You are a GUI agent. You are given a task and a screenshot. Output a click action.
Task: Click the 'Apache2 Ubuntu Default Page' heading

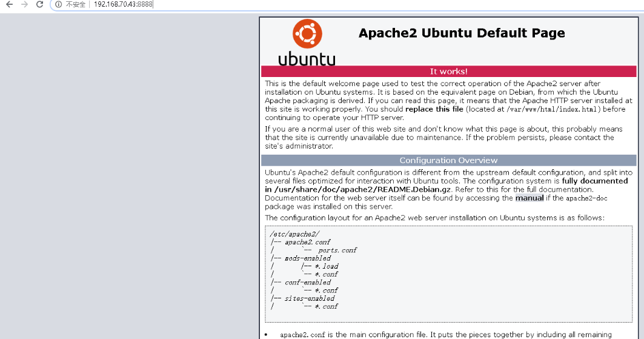point(462,33)
